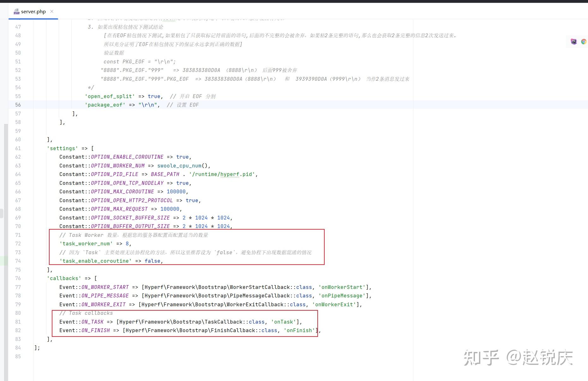Close the server.php tab
588x381 pixels.
click(51, 11)
